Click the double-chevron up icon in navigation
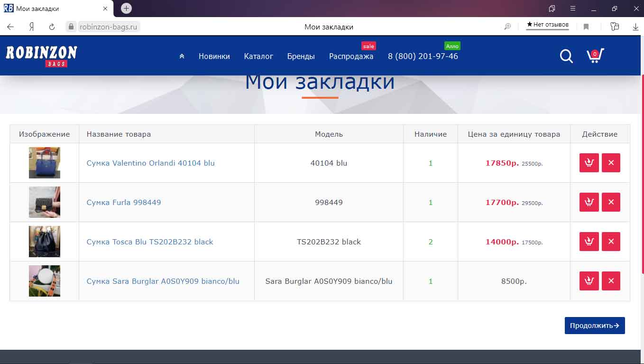Image resolution: width=644 pixels, height=364 pixels. point(182,56)
